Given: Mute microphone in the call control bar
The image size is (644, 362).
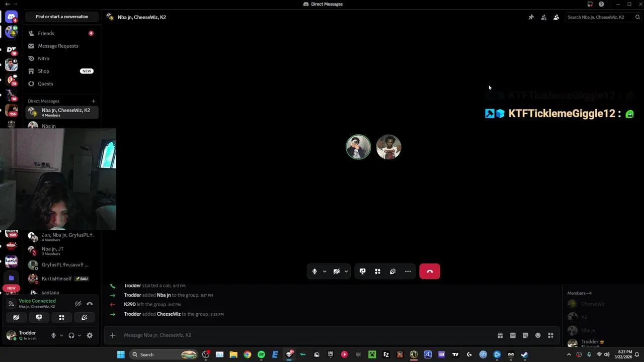Looking at the screenshot, I should point(314,271).
